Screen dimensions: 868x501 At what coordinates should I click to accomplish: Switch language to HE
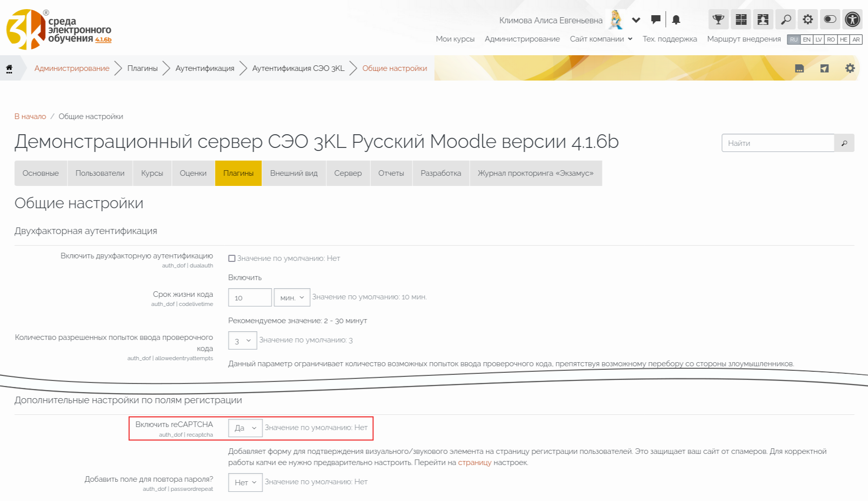point(844,40)
